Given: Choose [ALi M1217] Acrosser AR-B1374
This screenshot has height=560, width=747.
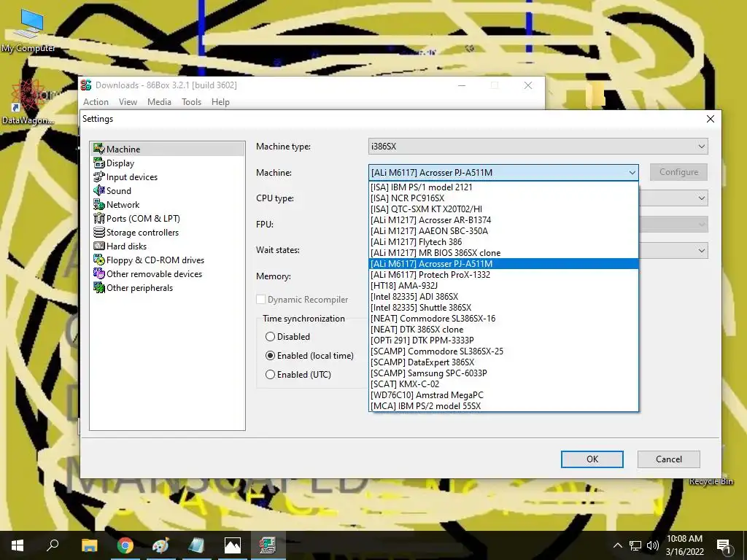Looking at the screenshot, I should pos(503,220).
